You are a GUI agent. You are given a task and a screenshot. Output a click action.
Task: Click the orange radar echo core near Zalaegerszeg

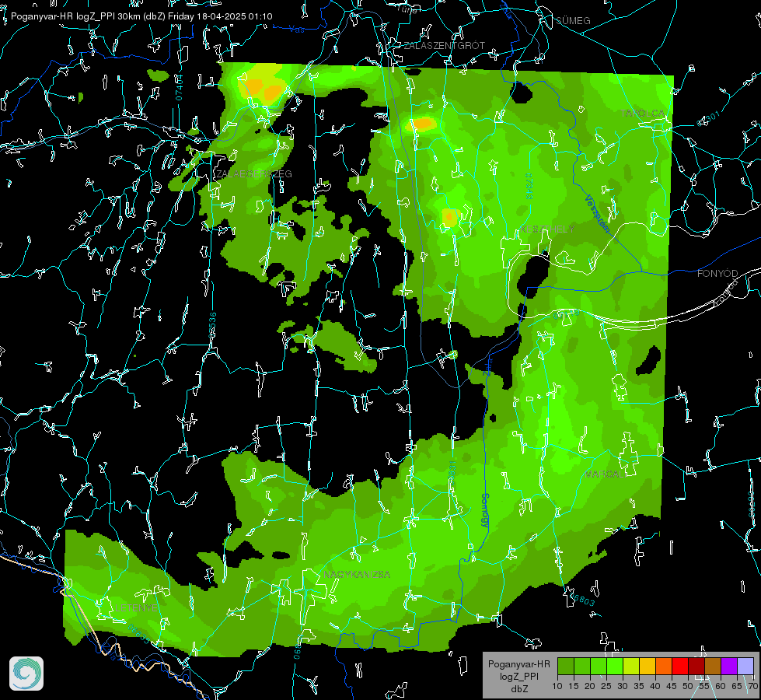(263, 89)
